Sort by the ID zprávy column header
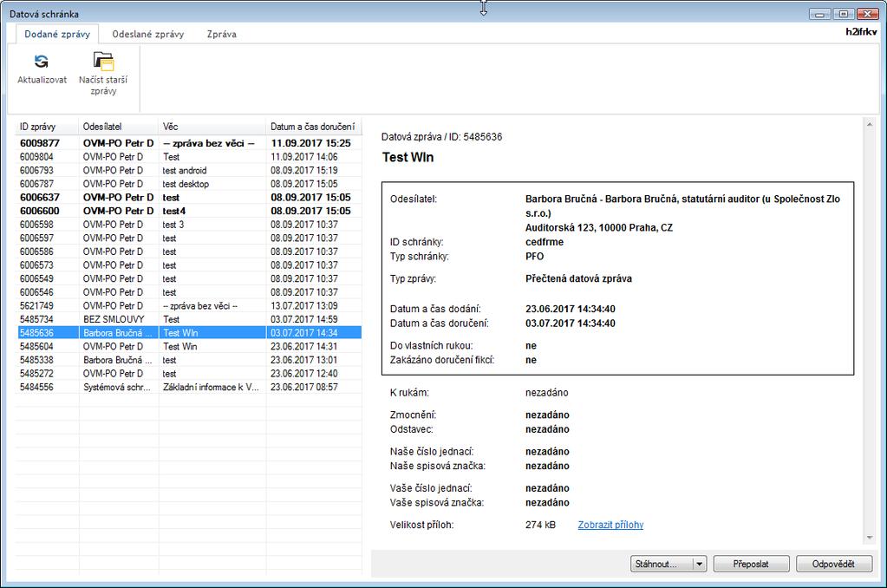Screen dimensions: 887x588 (x=47, y=127)
